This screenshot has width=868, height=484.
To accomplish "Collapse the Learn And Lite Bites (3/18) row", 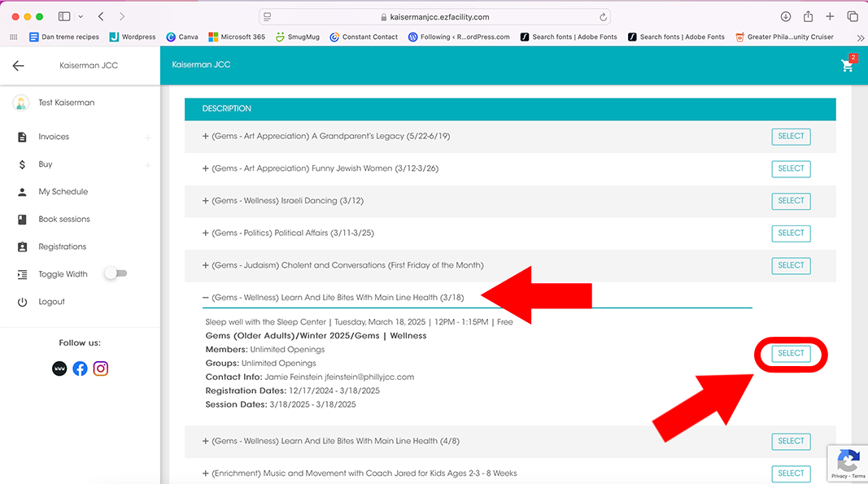I will 206,298.
